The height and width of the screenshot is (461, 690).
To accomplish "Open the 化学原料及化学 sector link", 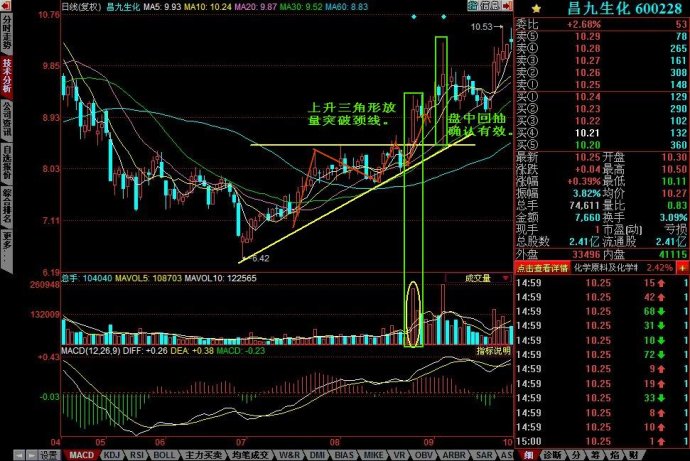I will [606, 267].
